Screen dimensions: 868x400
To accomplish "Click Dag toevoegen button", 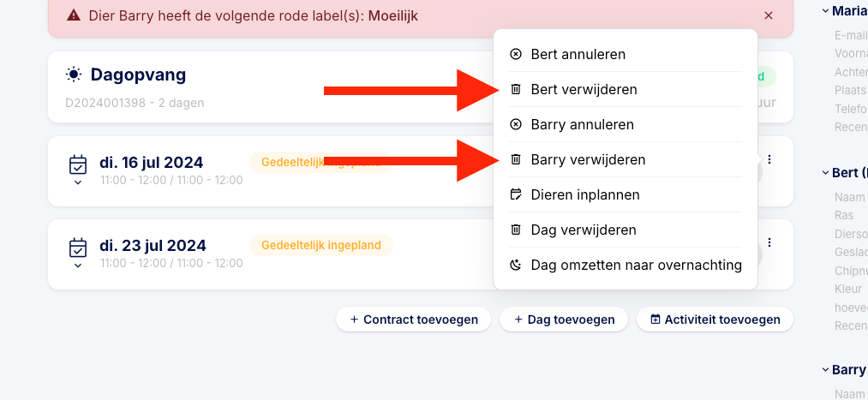I will [564, 319].
